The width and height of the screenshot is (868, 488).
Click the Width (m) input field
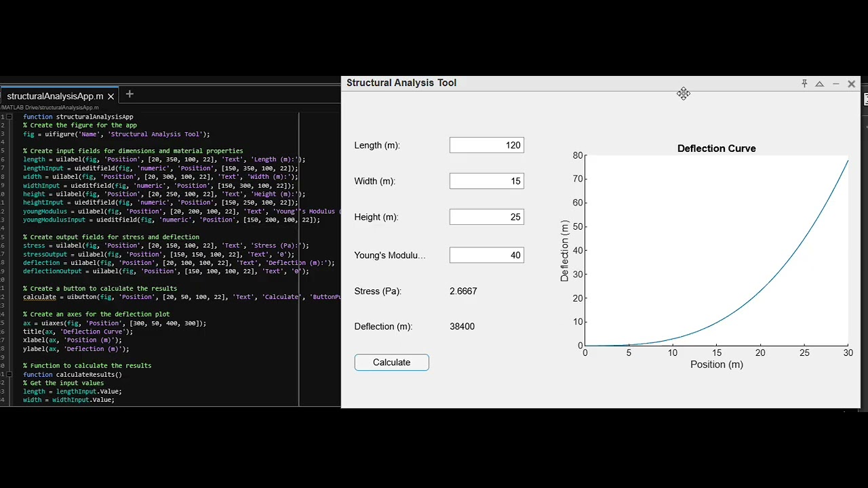coord(487,181)
